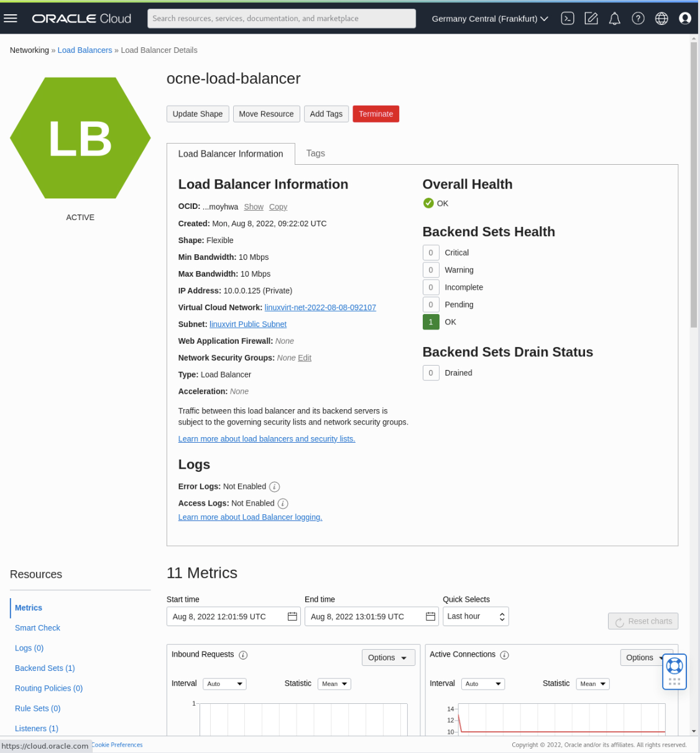This screenshot has width=700, height=753.
Task: Launch the Cloud Shell terminal icon
Action: pos(567,18)
